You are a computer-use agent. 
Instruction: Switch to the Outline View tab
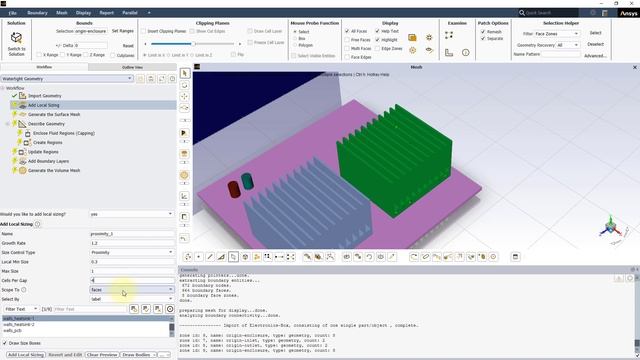132,67
